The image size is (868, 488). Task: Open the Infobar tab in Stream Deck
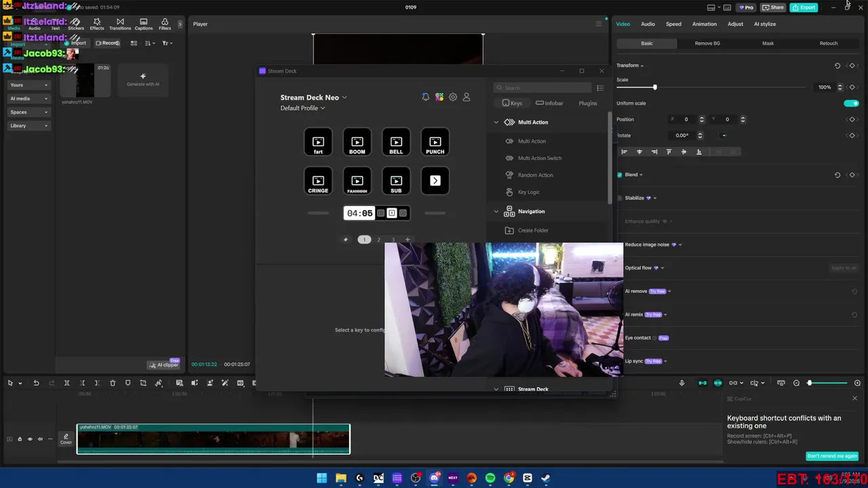(549, 103)
